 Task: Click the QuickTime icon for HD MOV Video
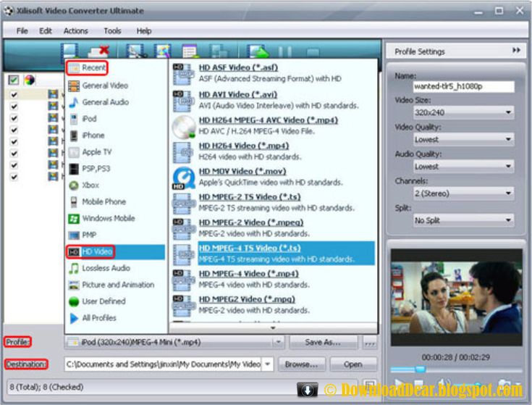pyautogui.click(x=184, y=178)
